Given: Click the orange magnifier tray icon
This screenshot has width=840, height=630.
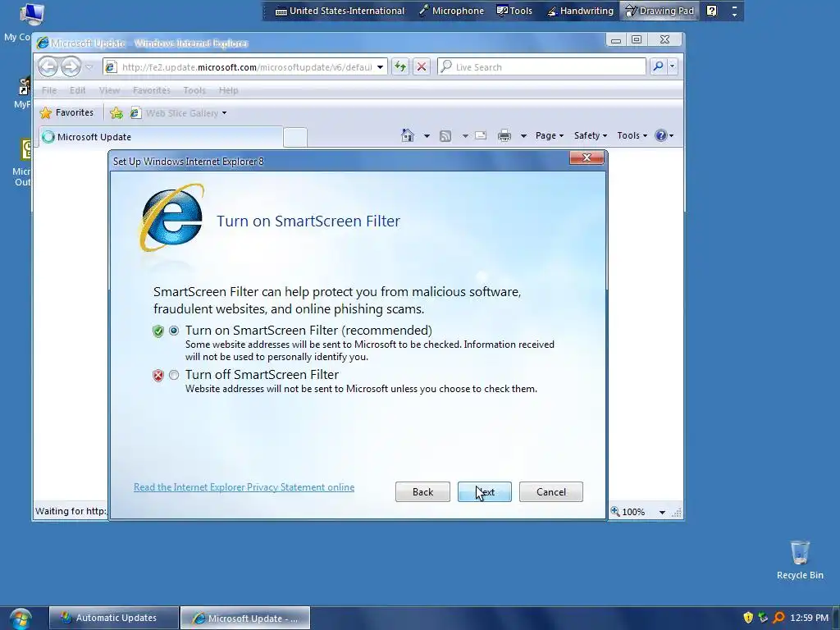Looking at the screenshot, I should (778, 618).
